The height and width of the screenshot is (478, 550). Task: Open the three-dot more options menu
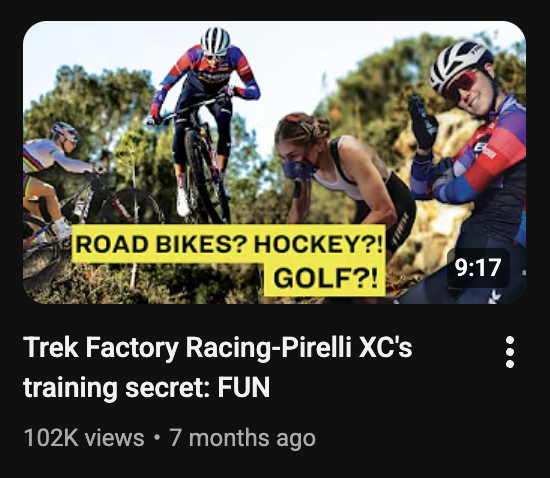(510, 352)
